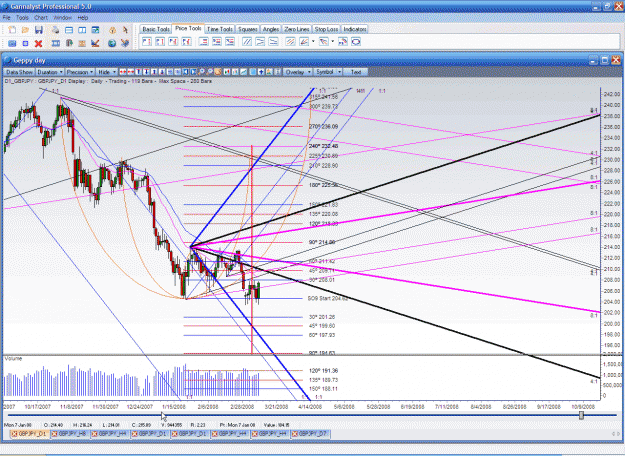Switch to the Indicators tab
This screenshot has height=456, width=625.
click(354, 29)
